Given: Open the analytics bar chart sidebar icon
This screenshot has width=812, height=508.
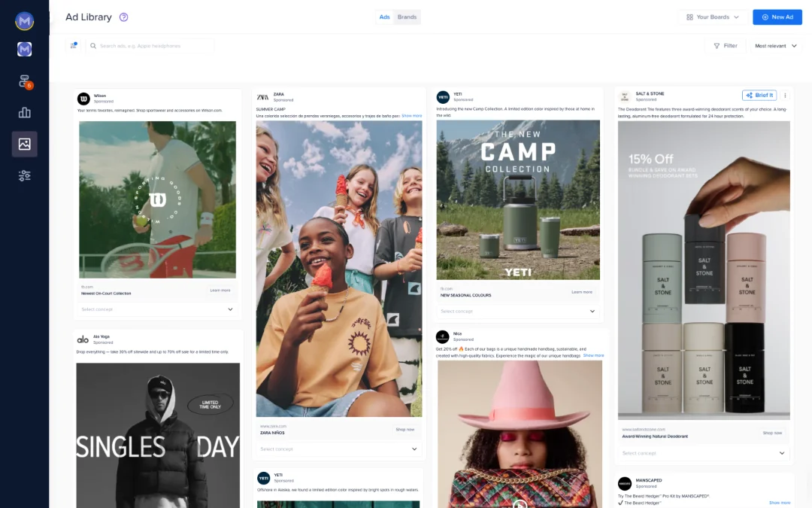Looking at the screenshot, I should pyautogui.click(x=24, y=112).
